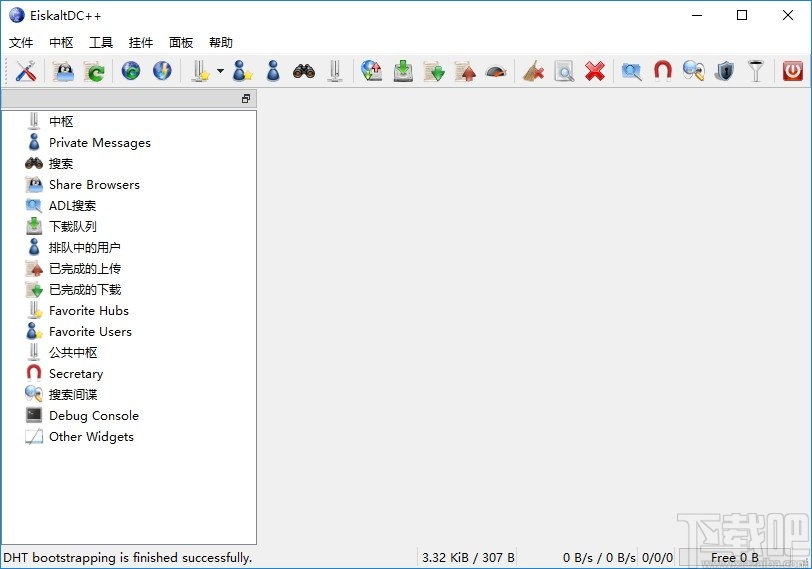Open the 帮助 menu
Image resolution: width=812 pixels, height=569 pixels.
(221, 42)
